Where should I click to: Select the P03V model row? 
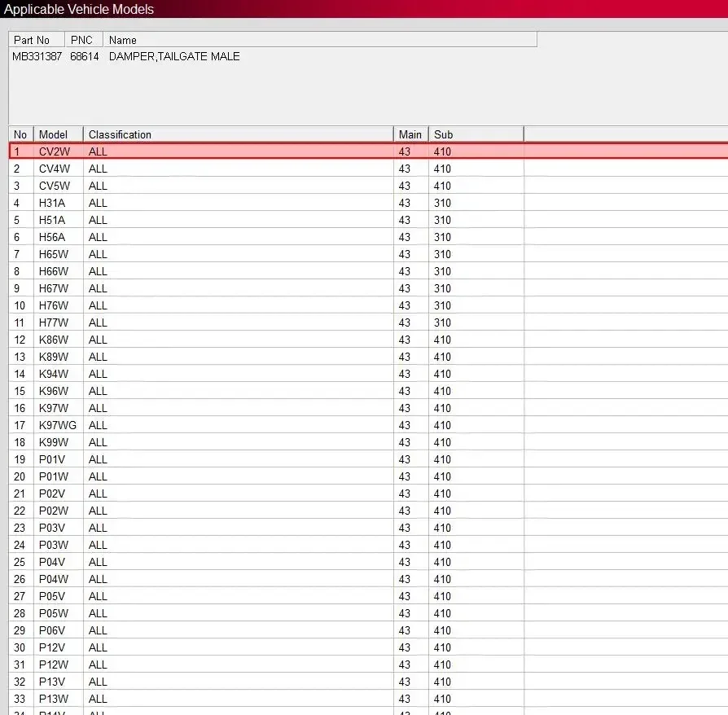click(x=369, y=528)
